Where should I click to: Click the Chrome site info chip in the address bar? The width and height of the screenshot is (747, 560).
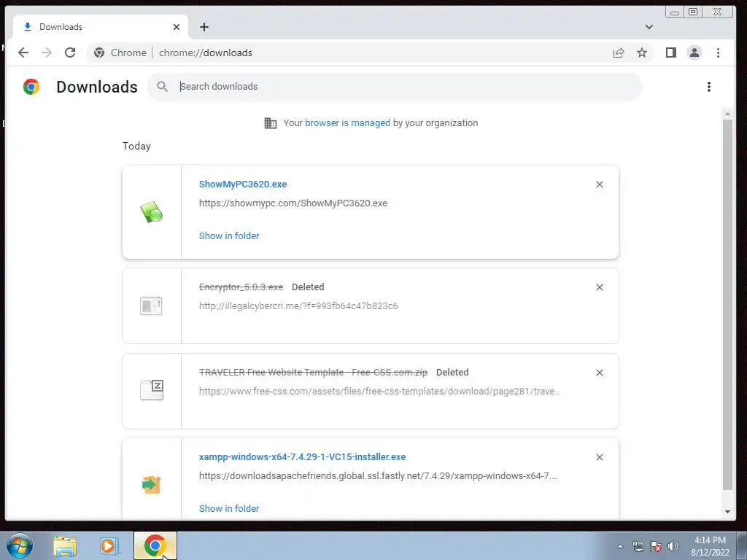pyautogui.click(x=120, y=52)
